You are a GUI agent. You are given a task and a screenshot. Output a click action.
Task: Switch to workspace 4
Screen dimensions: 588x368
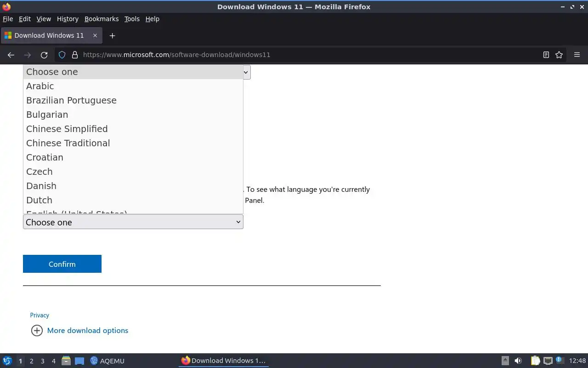click(53, 361)
